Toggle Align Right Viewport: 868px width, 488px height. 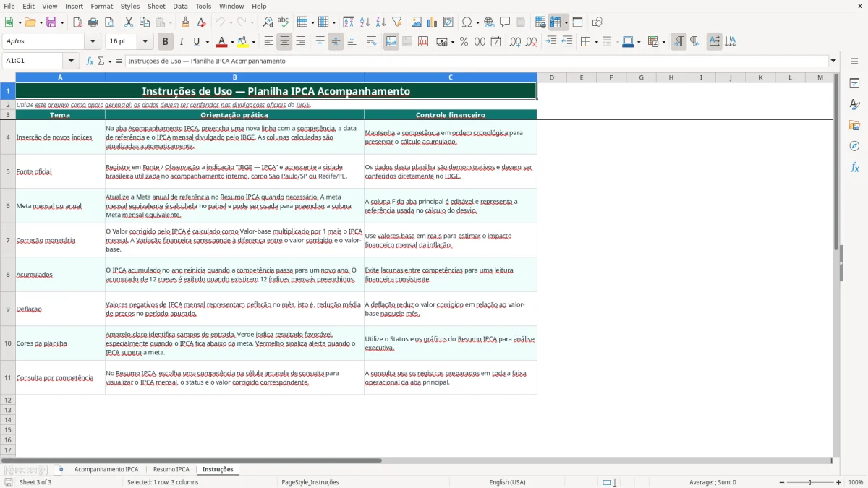(300, 42)
